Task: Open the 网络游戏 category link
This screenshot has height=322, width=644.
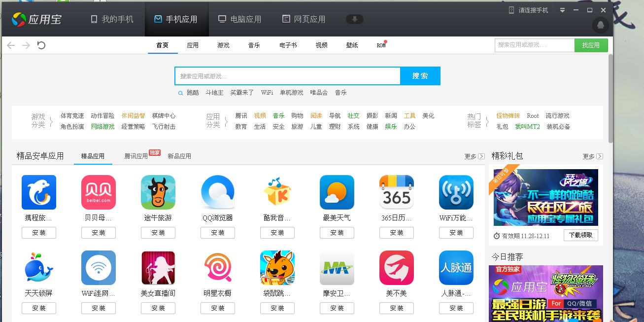Action: [102, 127]
